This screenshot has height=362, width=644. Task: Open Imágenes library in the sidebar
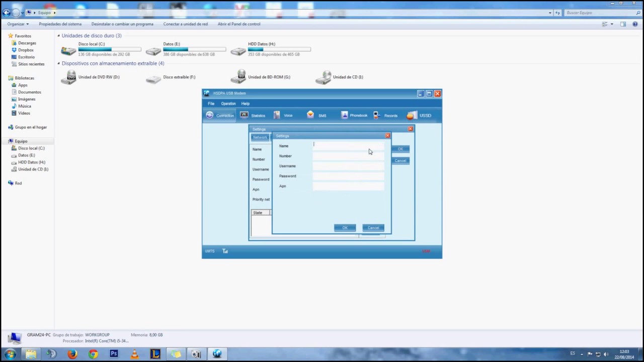(x=27, y=99)
